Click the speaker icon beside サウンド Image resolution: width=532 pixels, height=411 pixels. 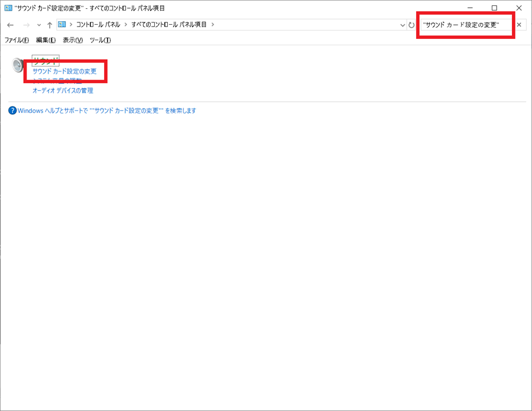click(x=17, y=66)
